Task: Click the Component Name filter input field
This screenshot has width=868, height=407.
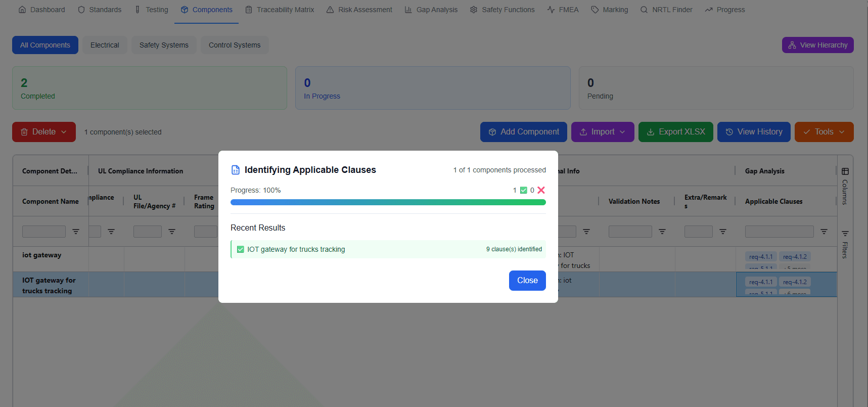Action: [44, 232]
